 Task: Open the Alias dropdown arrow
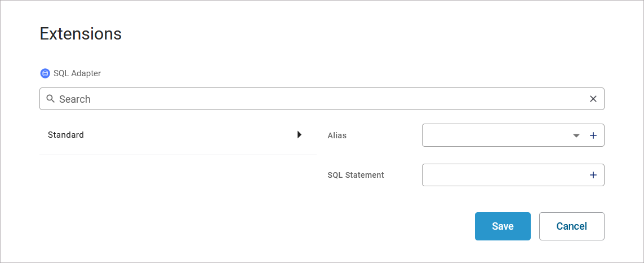pyautogui.click(x=576, y=135)
